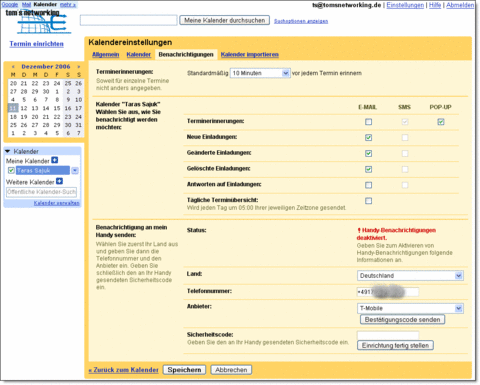Click the Sicherheitscode input field
480x385 pixels.
click(388, 335)
